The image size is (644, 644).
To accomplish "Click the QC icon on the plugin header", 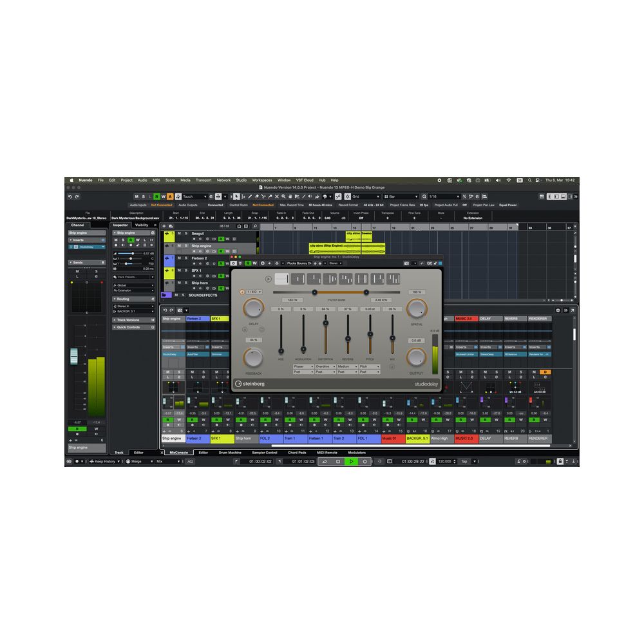I will click(x=429, y=263).
